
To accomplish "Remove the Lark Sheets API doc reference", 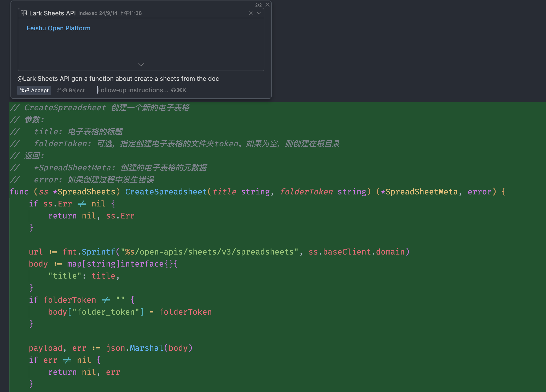I will (251, 13).
